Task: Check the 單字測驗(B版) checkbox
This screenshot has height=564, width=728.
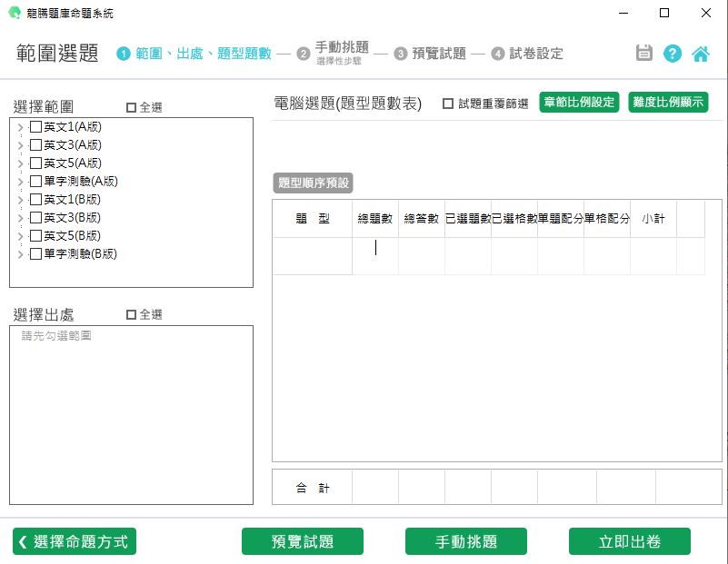Action: pyautogui.click(x=35, y=254)
